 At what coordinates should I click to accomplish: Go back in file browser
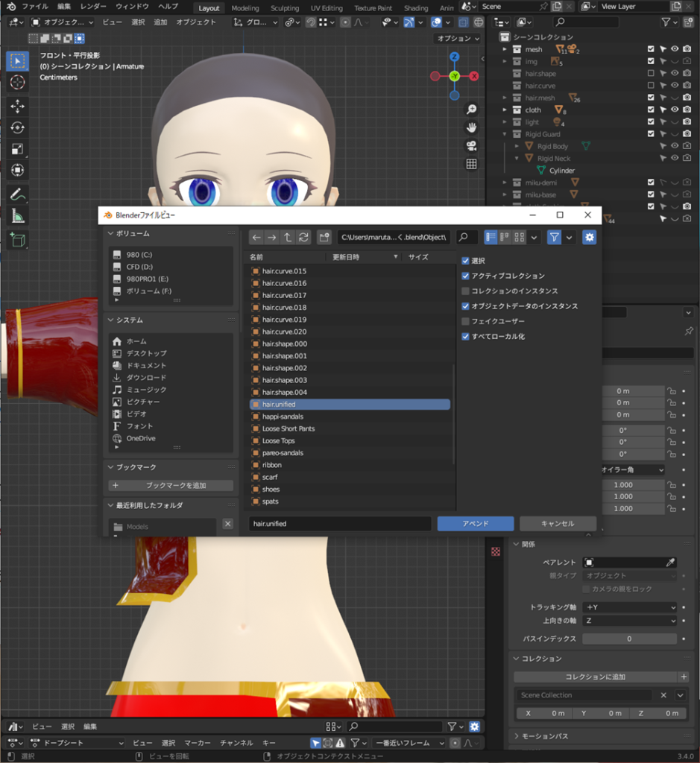tap(256, 238)
